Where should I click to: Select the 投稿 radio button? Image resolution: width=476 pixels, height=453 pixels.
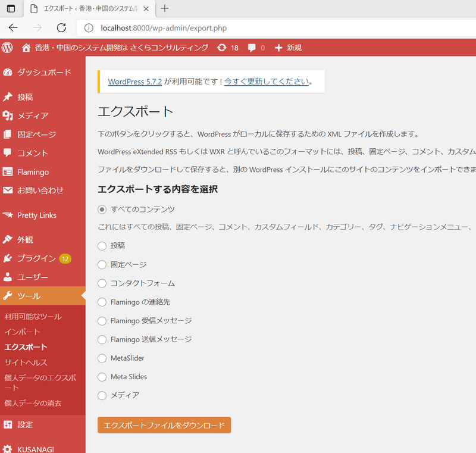tap(102, 246)
